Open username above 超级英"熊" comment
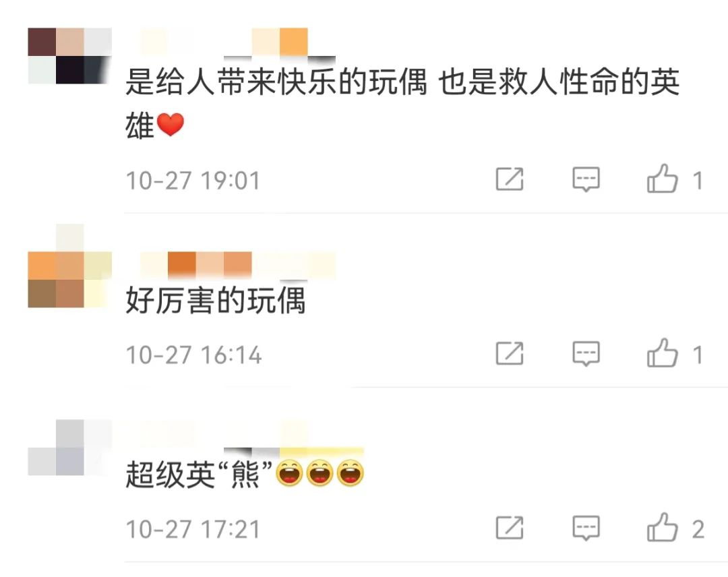728x577 pixels. 251,436
